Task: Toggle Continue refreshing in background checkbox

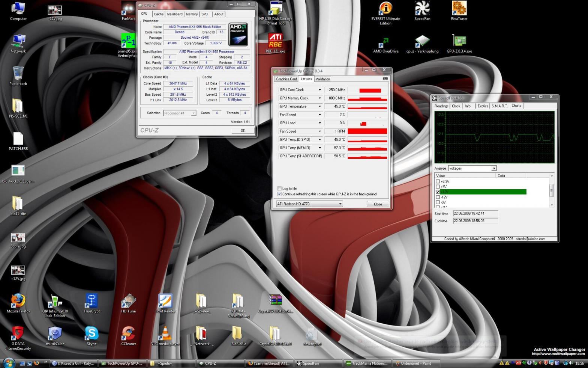Action: 279,194
